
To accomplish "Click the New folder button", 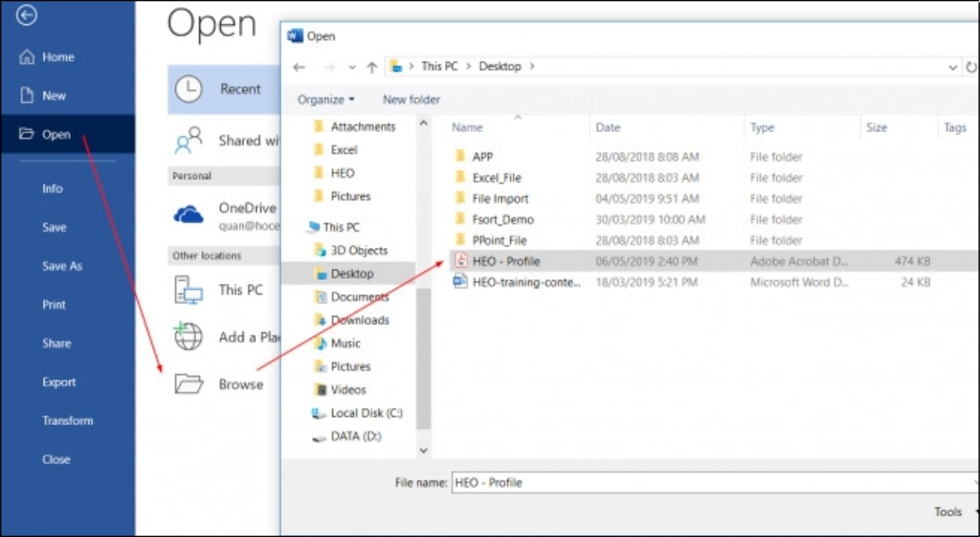I will 411,99.
